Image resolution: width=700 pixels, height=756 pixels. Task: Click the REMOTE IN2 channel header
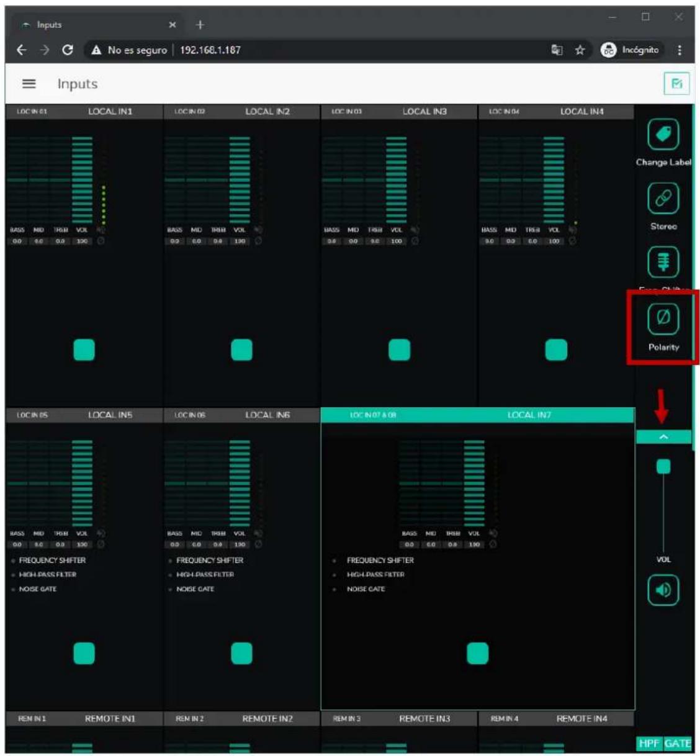tap(241, 718)
